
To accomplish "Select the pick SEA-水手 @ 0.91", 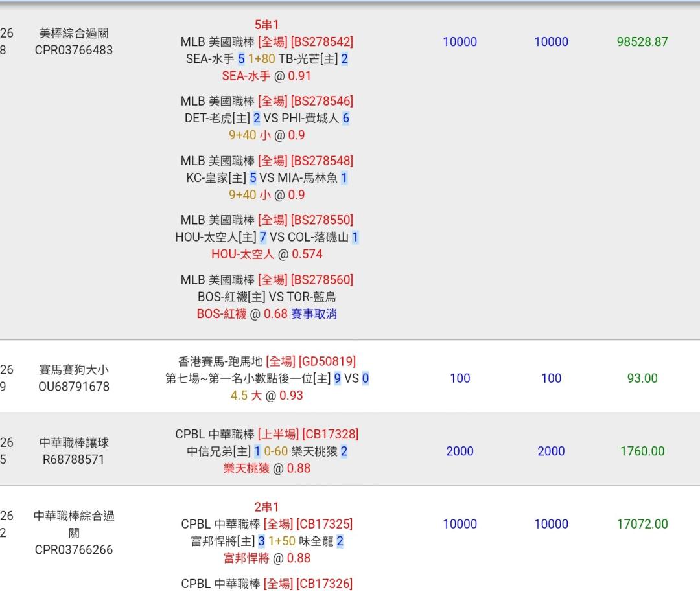I will [x=266, y=76].
